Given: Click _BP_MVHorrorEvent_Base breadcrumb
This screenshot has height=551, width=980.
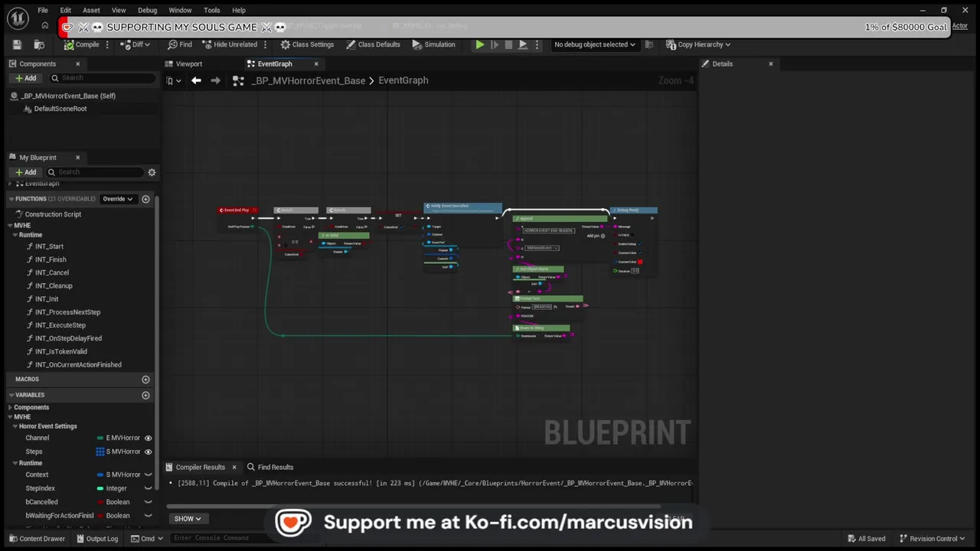Looking at the screenshot, I should (x=309, y=80).
